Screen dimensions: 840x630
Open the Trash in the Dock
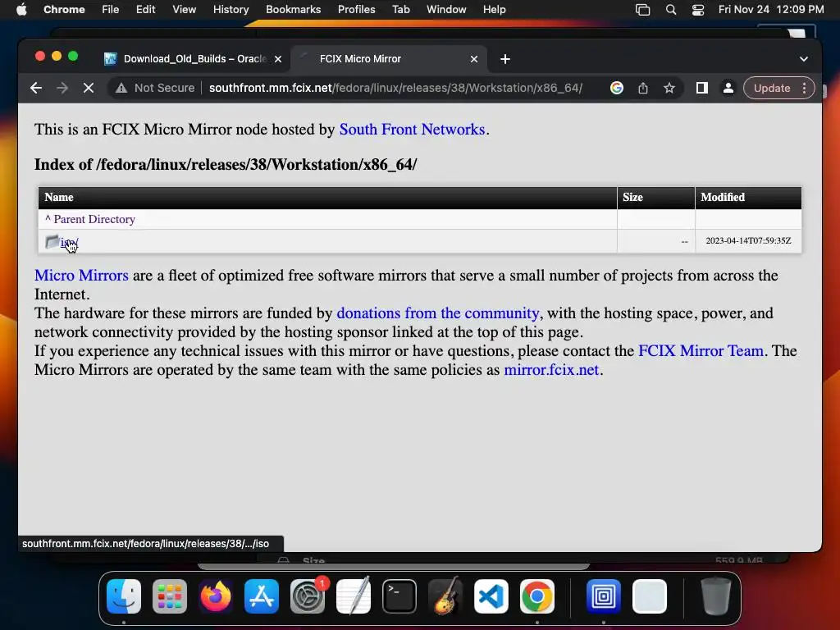pos(715,596)
